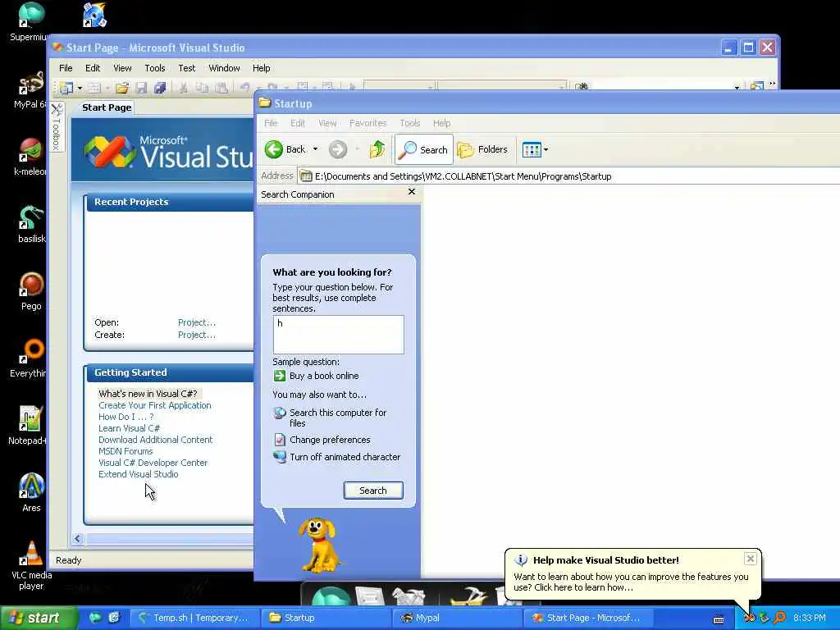
Task: Click the on-screen keyboard icon in taskbar
Action: [719, 619]
